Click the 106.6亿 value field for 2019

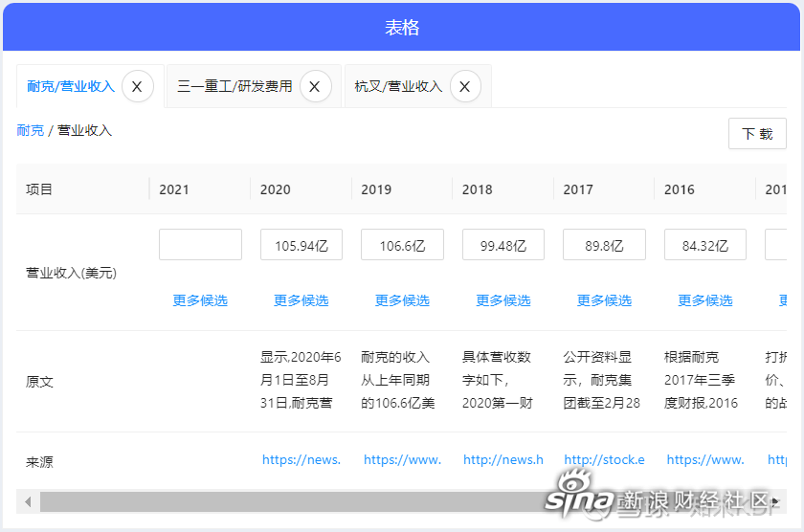point(403,245)
